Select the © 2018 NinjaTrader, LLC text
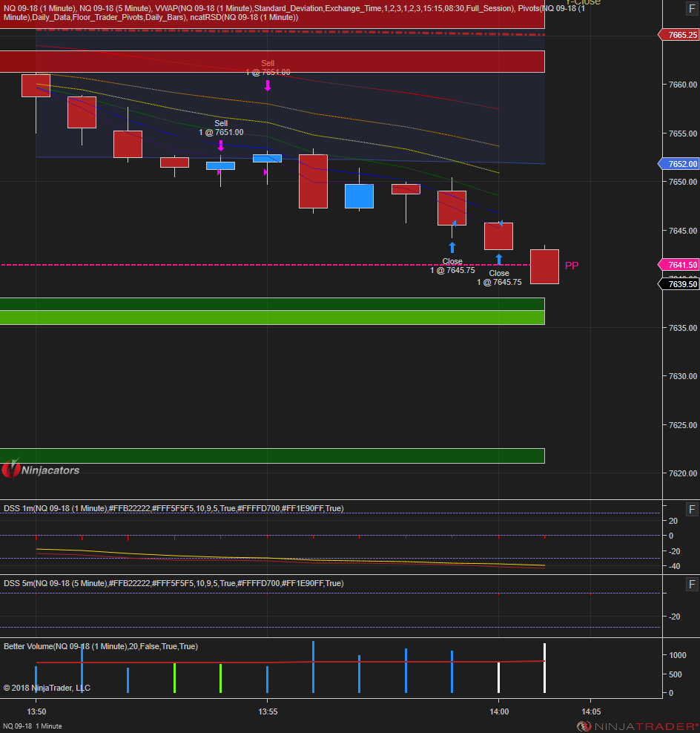700x733 pixels. coord(47,688)
